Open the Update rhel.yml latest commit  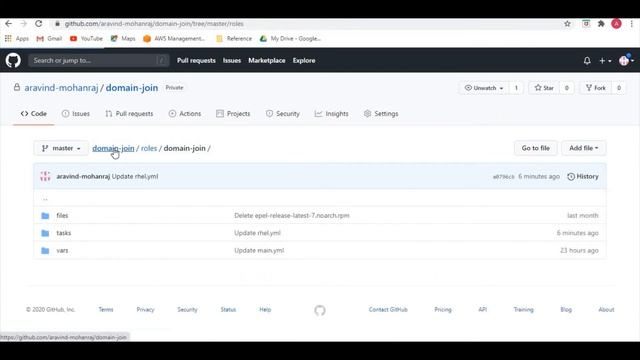(135, 176)
